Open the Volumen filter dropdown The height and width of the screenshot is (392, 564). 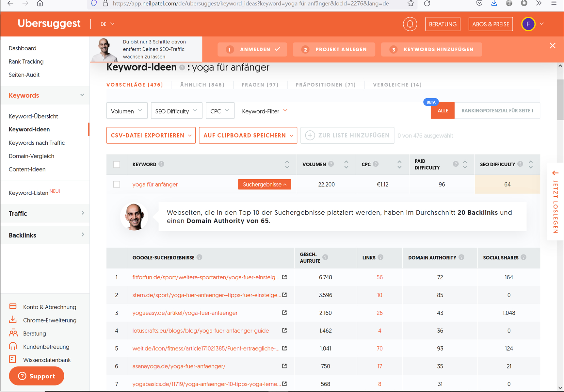click(127, 111)
